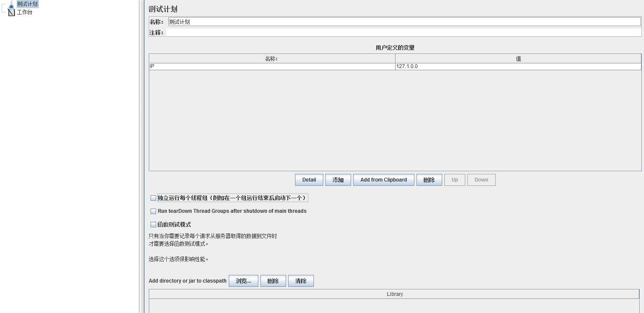Image resolution: width=644 pixels, height=313 pixels.
Task: Click the Down button
Action: pyautogui.click(x=482, y=180)
